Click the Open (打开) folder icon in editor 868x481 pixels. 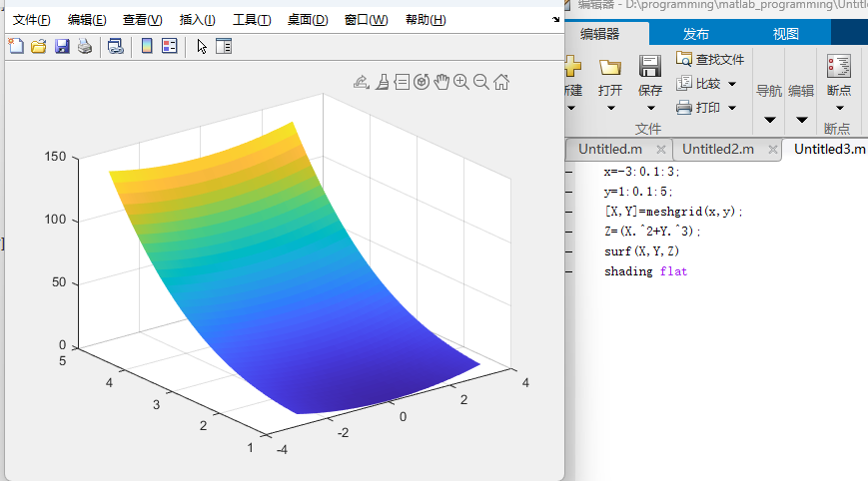(x=610, y=68)
